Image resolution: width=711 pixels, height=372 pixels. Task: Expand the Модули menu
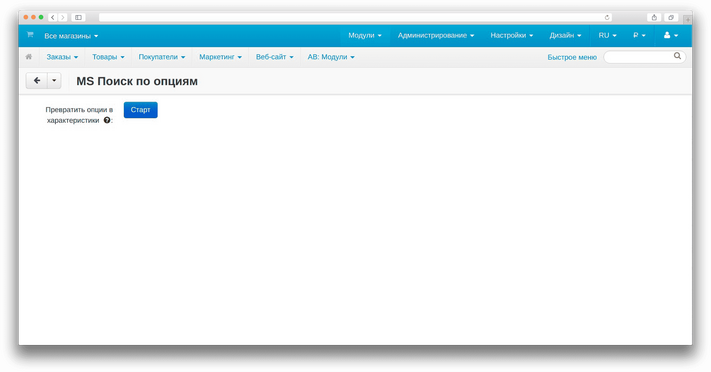click(365, 35)
